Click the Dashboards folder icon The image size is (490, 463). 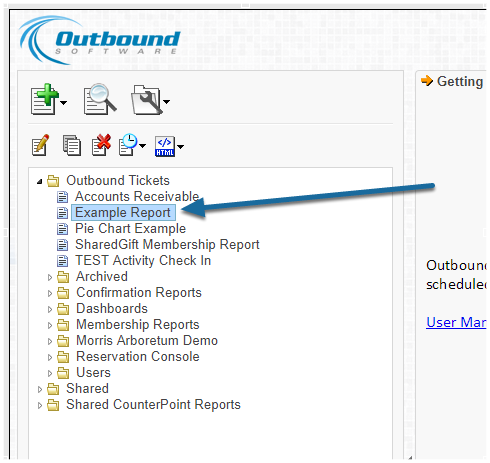point(63,309)
